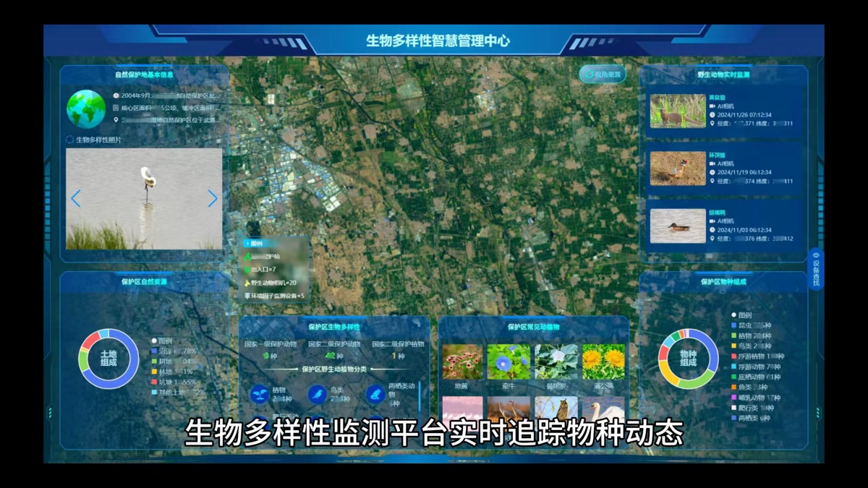Screen dimensions: 868x488
Task: Open the 蒲公英 dandelion thumbnail
Action: (604, 361)
